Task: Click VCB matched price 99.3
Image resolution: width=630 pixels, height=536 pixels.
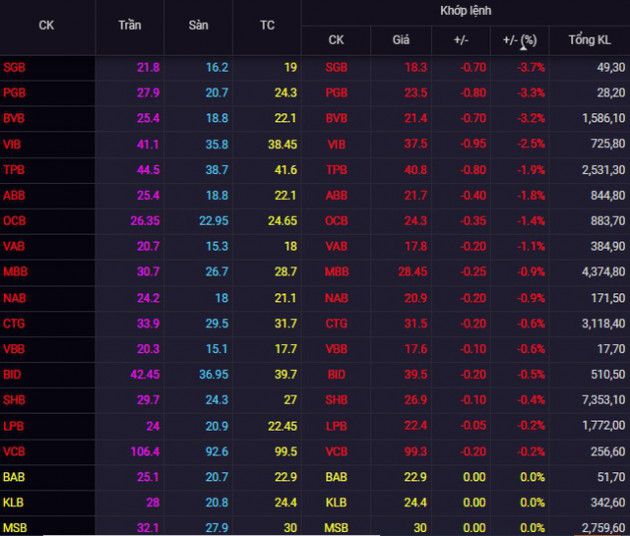Action: [x=415, y=452]
